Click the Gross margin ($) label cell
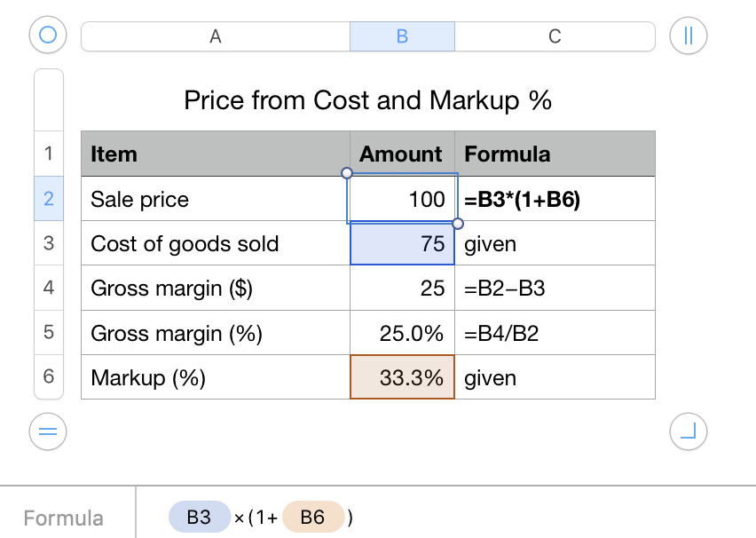This screenshot has height=538, width=756. pyautogui.click(x=215, y=288)
